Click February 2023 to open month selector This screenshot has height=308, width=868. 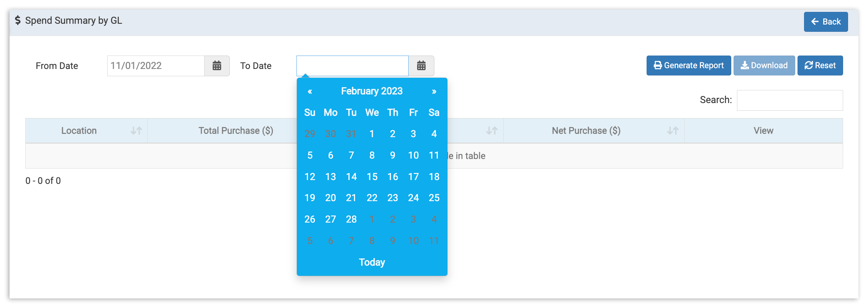[x=372, y=91]
